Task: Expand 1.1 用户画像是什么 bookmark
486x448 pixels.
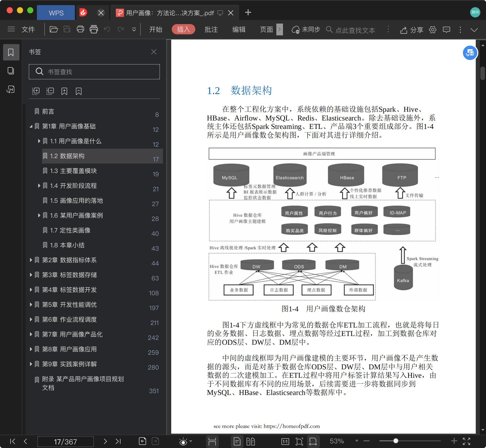Action: 39,141
